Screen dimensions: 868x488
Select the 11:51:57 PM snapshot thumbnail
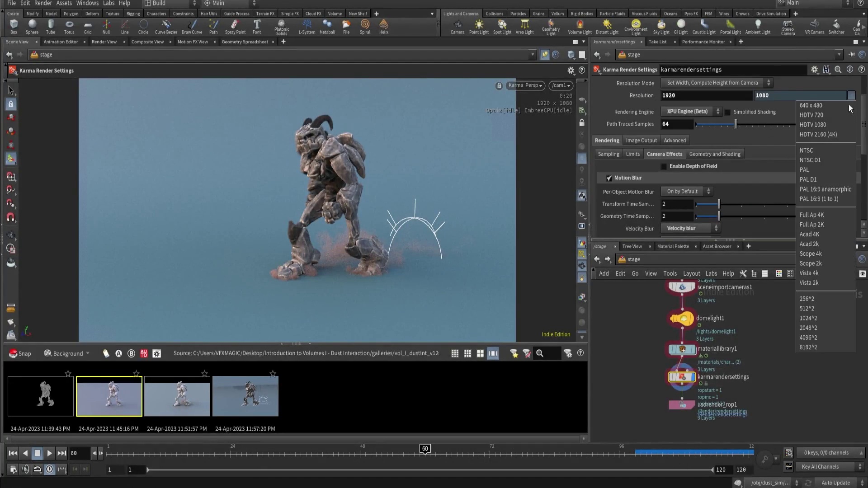(x=177, y=396)
